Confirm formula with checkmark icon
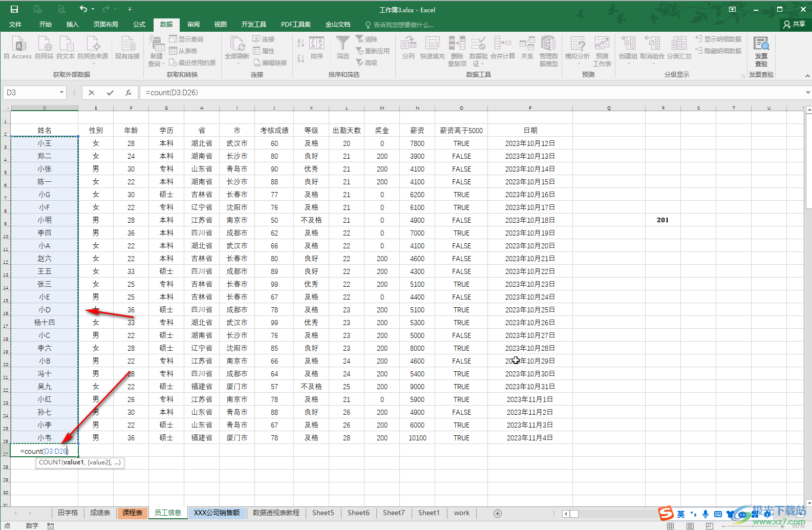812x530 pixels. pos(110,93)
